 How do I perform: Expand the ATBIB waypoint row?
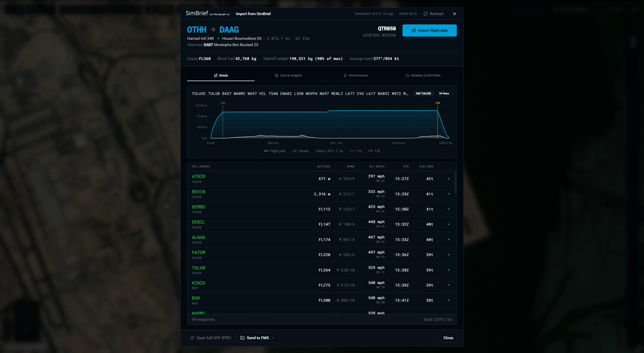click(x=449, y=179)
